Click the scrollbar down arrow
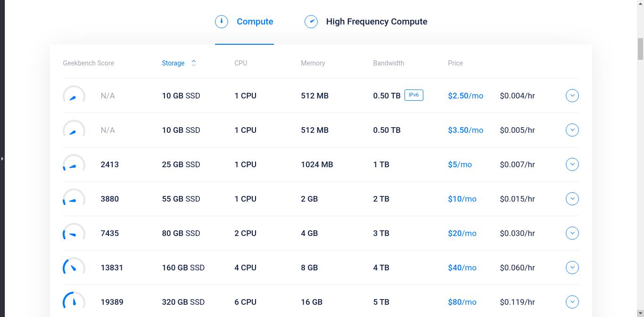The height and width of the screenshot is (317, 644). [640, 313]
